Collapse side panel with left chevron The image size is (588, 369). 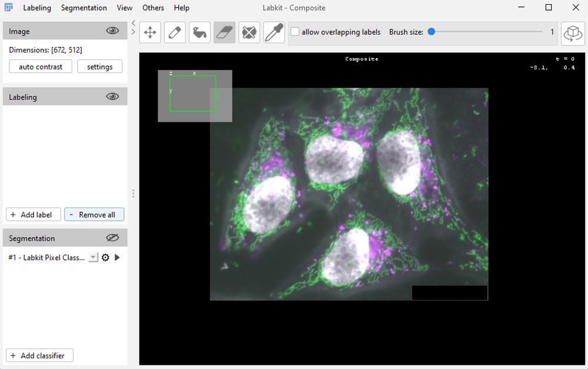(x=133, y=24)
